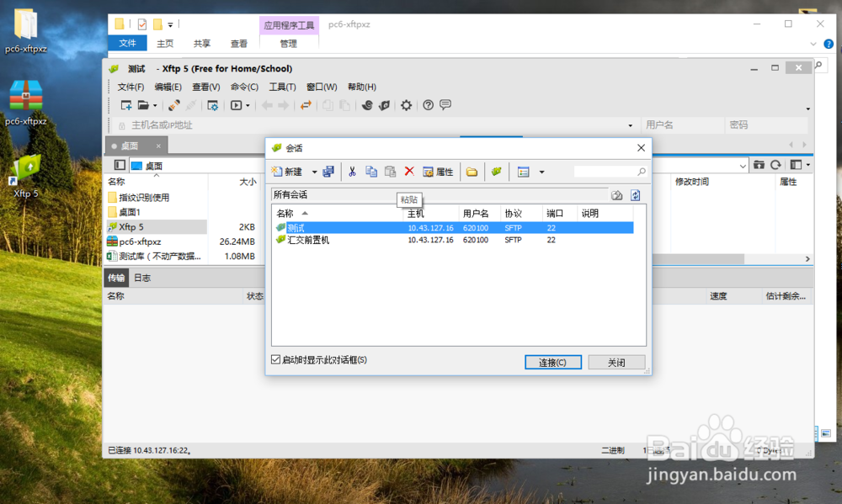Image resolution: width=842 pixels, height=504 pixels.
Task: Select 指纹识别使用 folder in local list
Action: 144,198
